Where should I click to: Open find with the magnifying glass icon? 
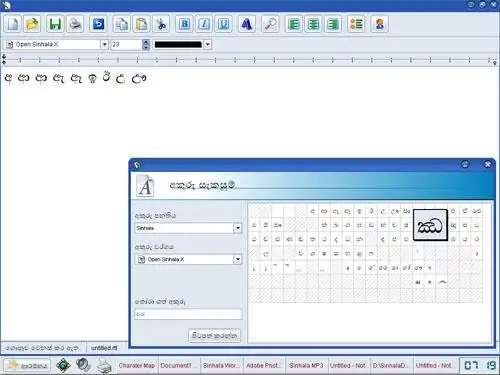point(270,24)
